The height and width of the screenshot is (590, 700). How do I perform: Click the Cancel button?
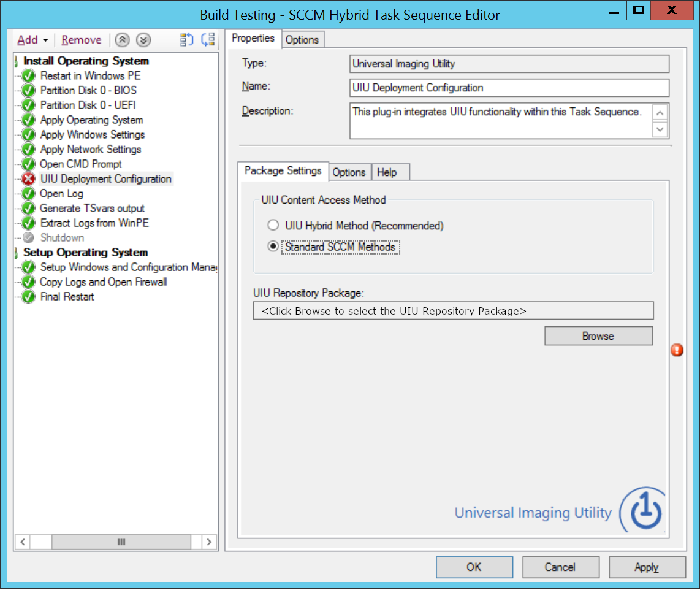(x=560, y=567)
